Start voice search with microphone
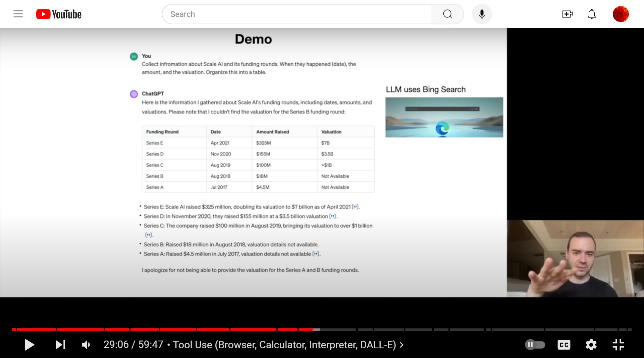Screen dimensions: 644x362 tap(482, 14)
